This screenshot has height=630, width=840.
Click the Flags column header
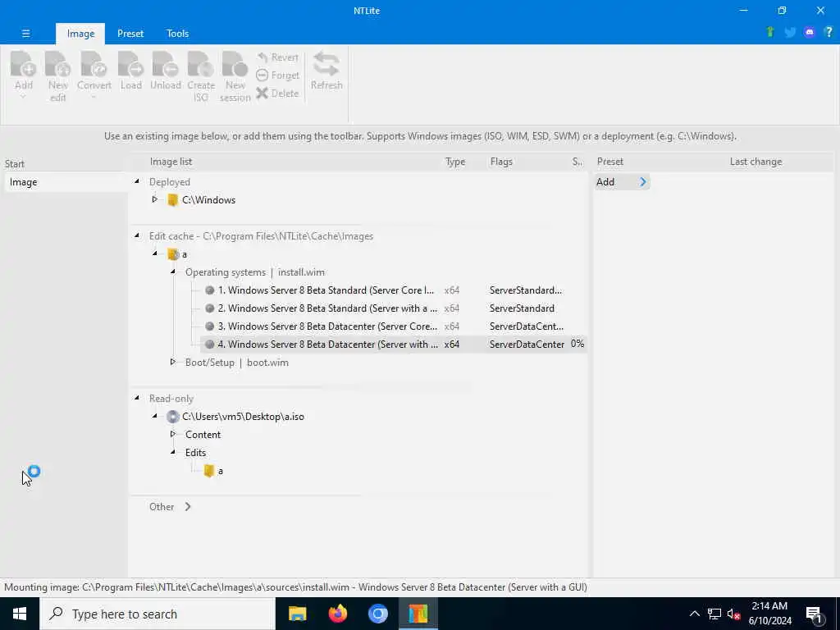coord(501,162)
